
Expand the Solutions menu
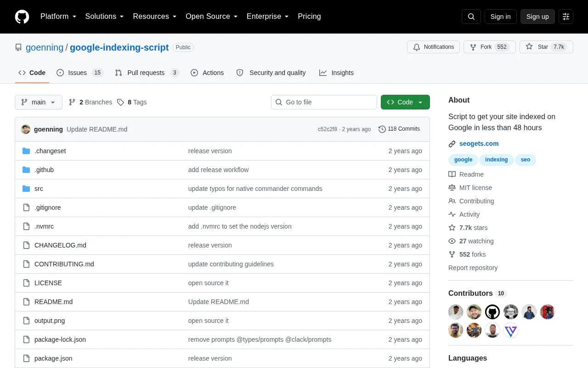[x=105, y=17]
